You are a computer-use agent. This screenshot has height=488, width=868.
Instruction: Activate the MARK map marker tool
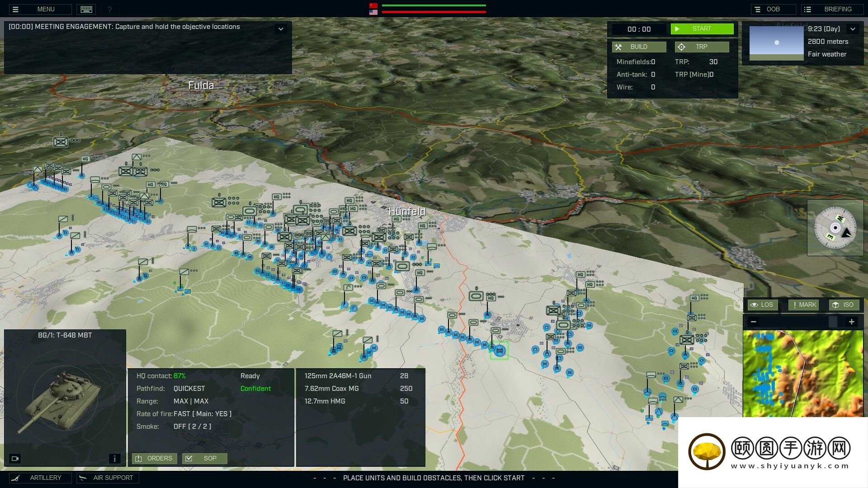click(804, 305)
